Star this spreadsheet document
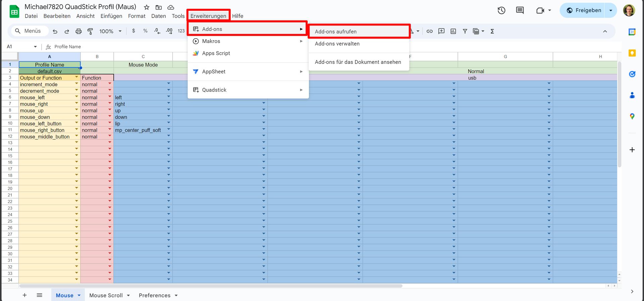 [x=147, y=7]
